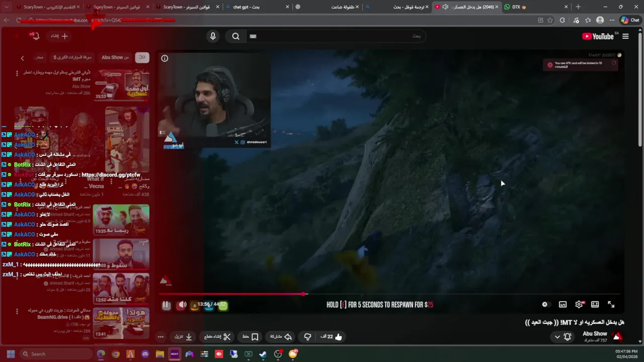Go back with the browser back arrow
This screenshot has height=362, width=644.
[7, 20]
